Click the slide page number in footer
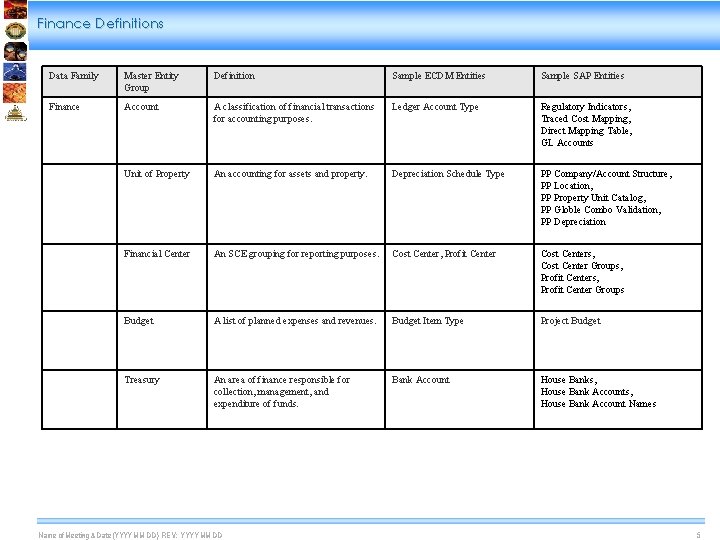720x540 pixels. pyautogui.click(x=698, y=535)
